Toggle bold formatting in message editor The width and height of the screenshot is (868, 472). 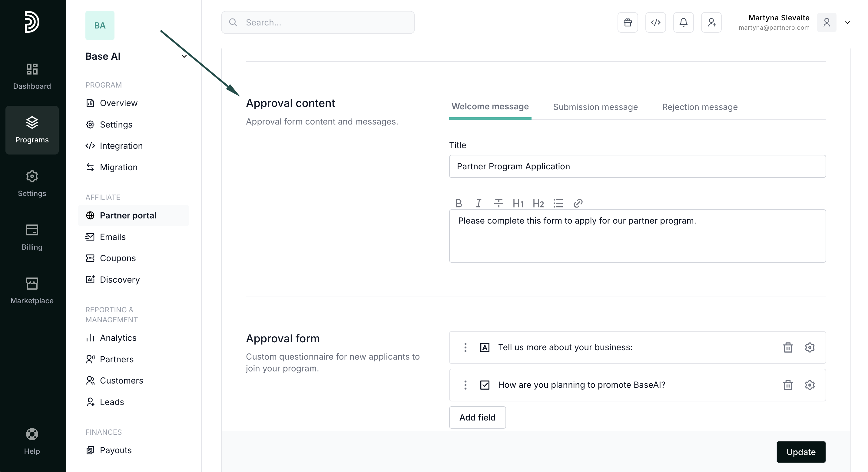(458, 203)
